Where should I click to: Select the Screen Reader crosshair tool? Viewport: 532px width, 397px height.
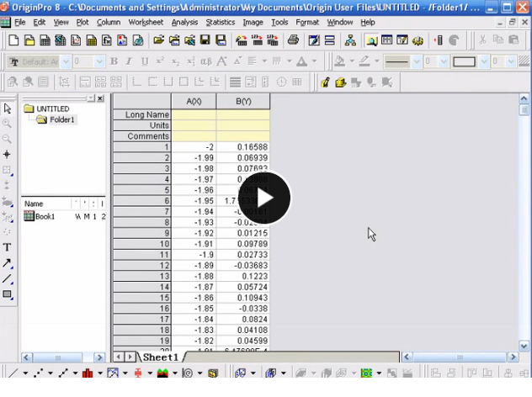[7, 155]
